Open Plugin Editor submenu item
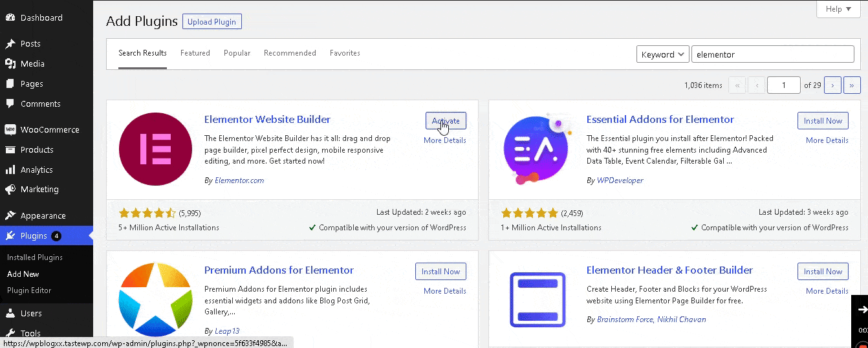 tap(29, 290)
